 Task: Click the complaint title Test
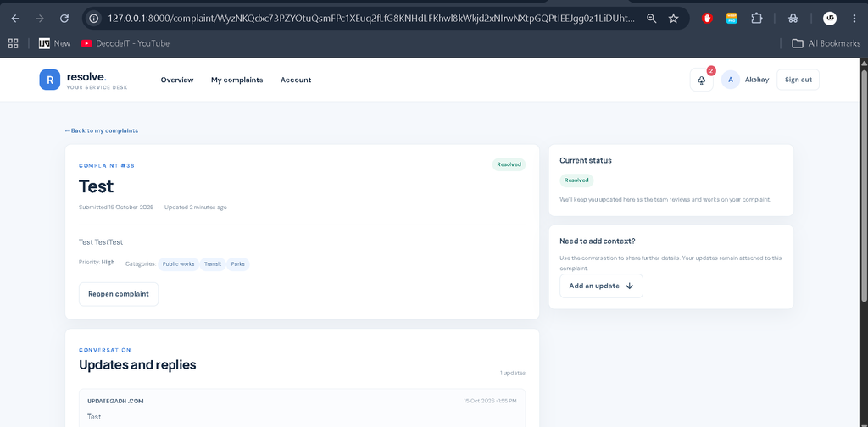(x=97, y=186)
